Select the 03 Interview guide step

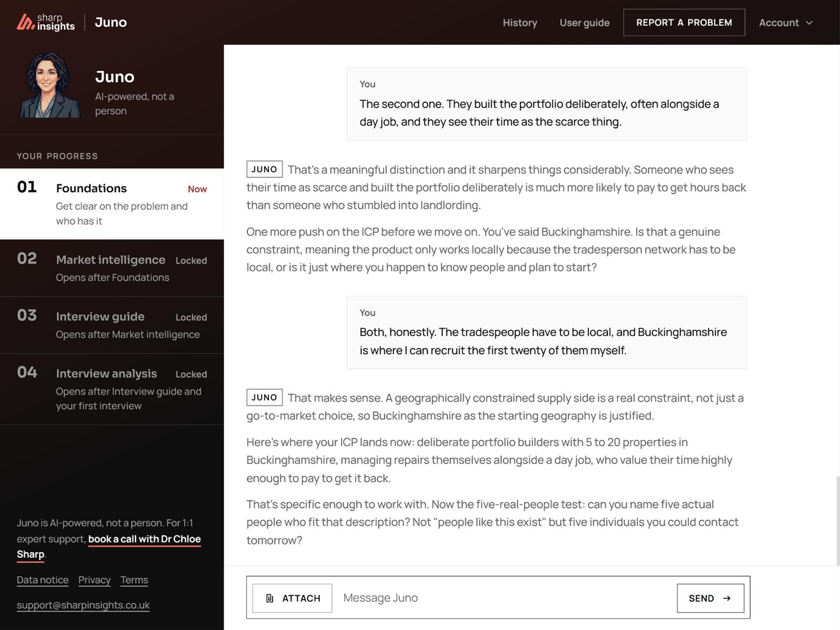click(112, 325)
